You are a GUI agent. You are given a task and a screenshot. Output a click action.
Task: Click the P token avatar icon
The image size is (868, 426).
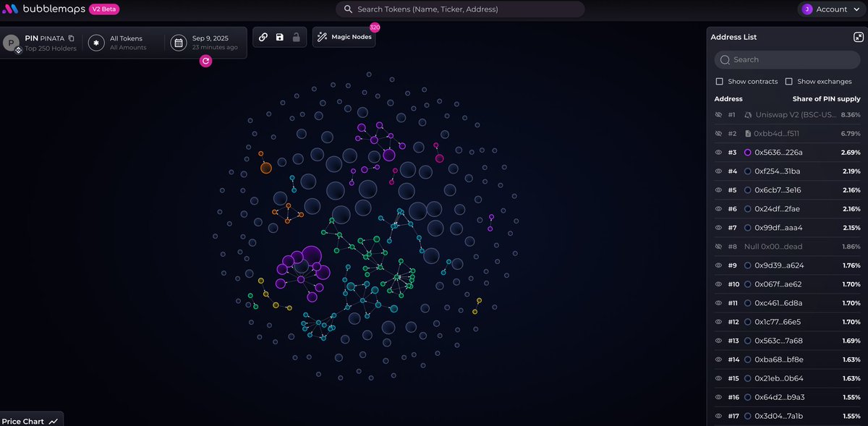coord(11,43)
